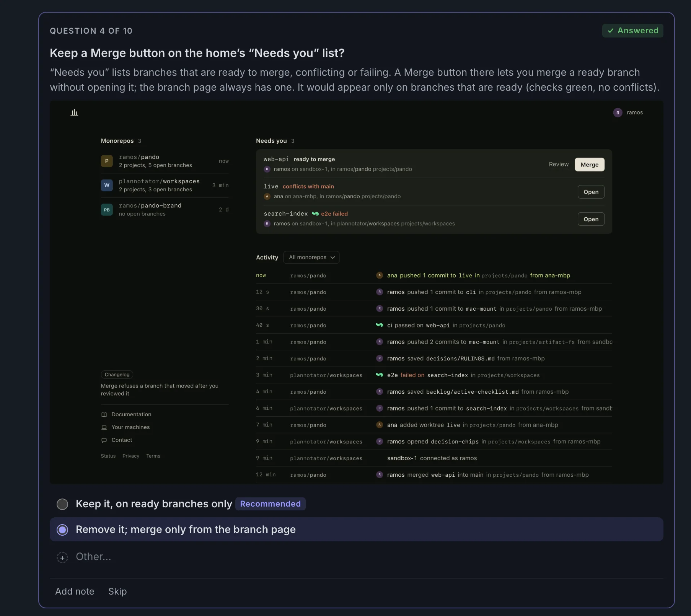
Task: Click changelog text 'Merge refuses a branch that moved'
Action: click(x=160, y=390)
